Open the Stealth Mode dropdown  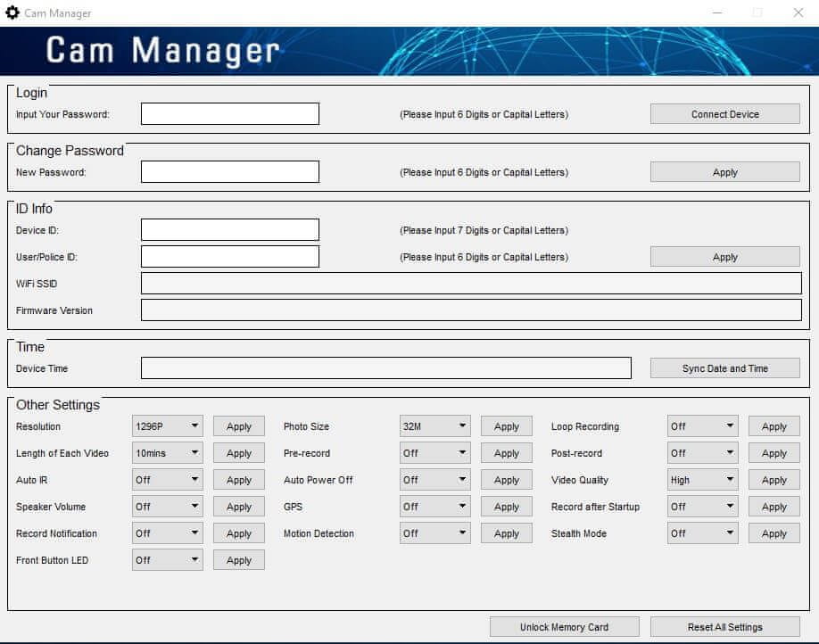coord(703,533)
